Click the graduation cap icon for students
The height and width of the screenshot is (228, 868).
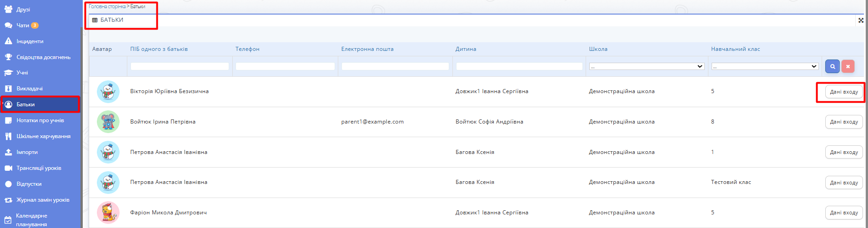pyautogui.click(x=8, y=73)
